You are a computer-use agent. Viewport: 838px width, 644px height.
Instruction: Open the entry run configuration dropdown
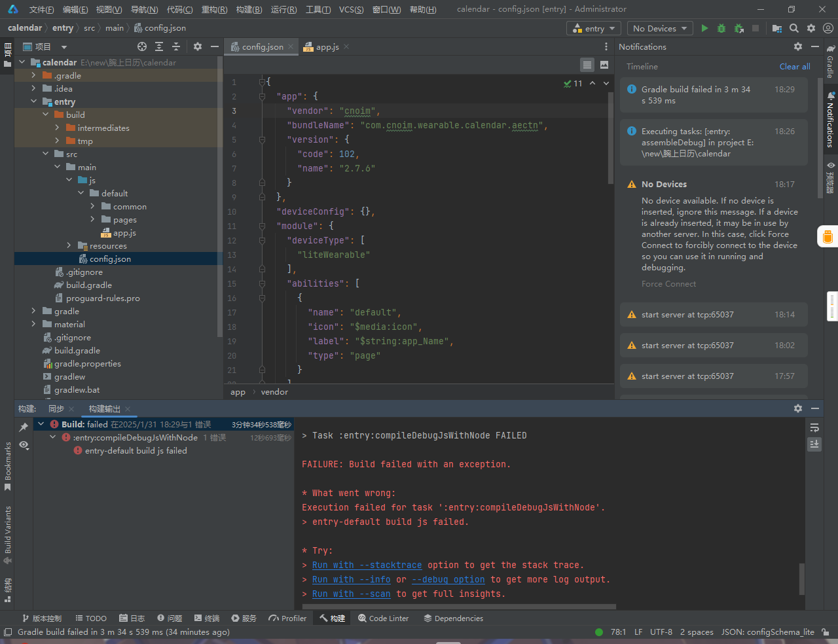pos(594,28)
